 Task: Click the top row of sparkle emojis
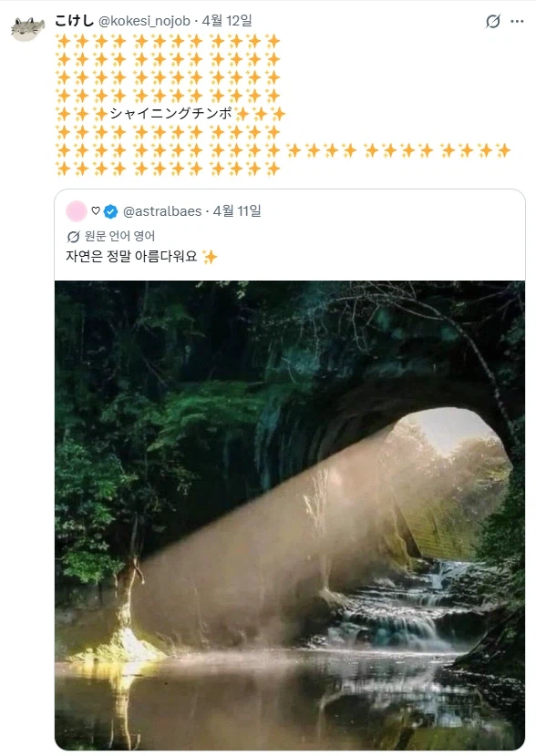(x=168, y=42)
